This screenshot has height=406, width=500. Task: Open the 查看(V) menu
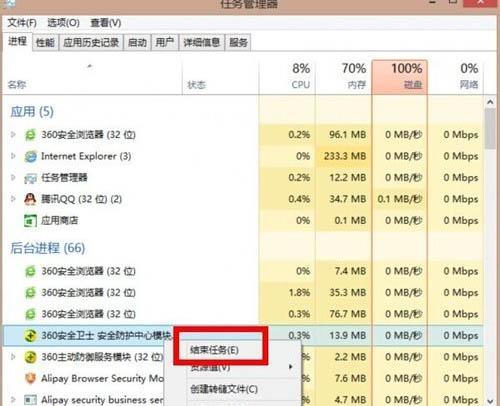point(106,23)
